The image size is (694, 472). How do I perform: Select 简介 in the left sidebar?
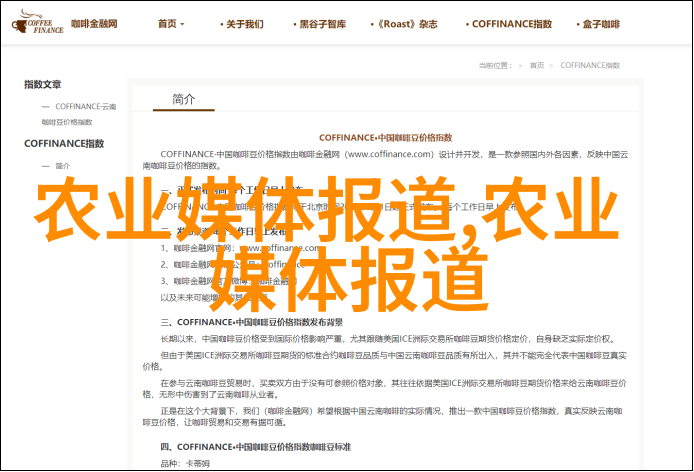[62, 166]
